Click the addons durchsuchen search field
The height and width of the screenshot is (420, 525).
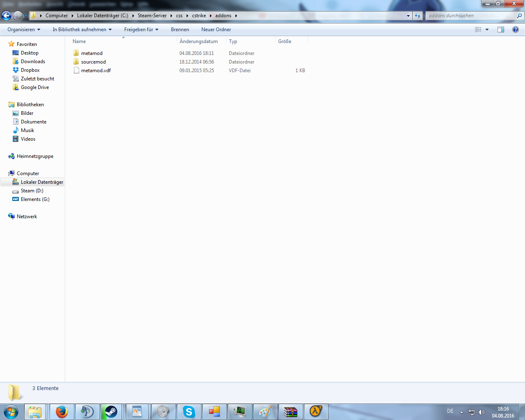(x=472, y=16)
